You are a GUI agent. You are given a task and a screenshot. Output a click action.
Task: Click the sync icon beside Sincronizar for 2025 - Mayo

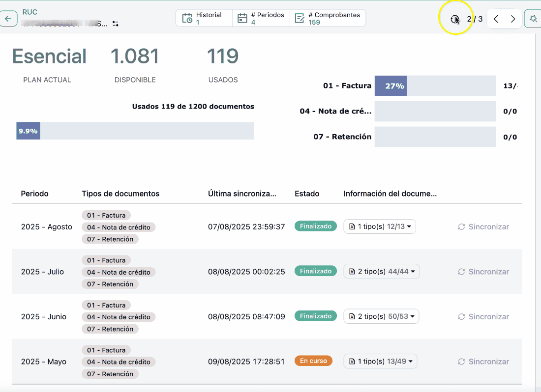[461, 361]
